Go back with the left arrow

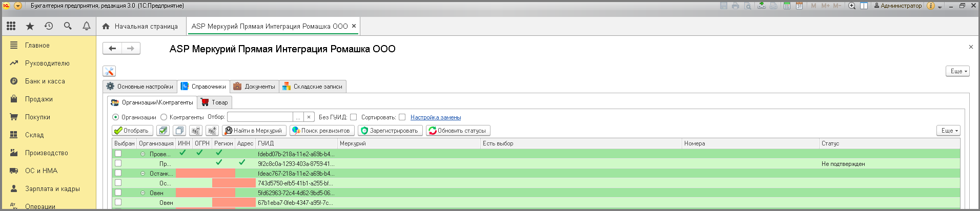(x=112, y=48)
